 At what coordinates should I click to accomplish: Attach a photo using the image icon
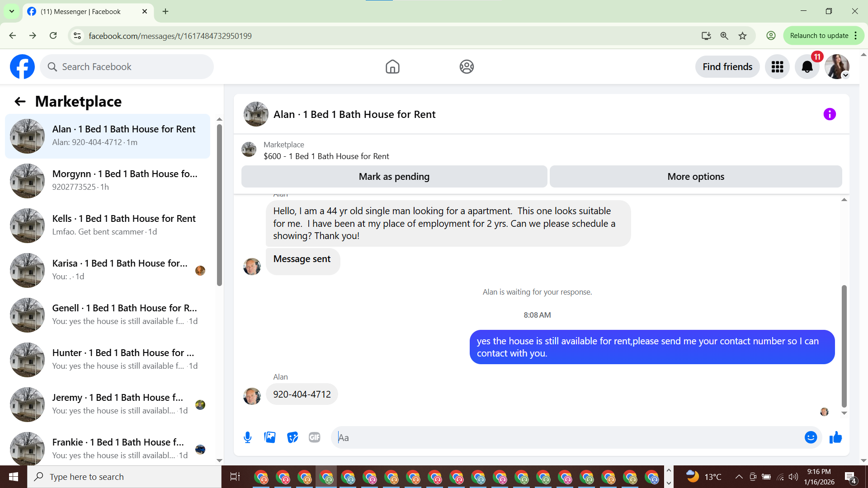tap(270, 437)
